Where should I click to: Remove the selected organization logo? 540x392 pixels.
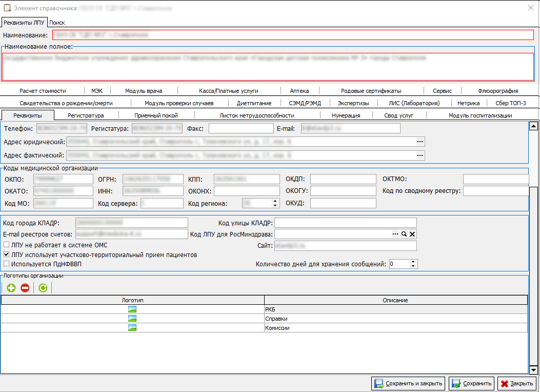tap(25, 288)
